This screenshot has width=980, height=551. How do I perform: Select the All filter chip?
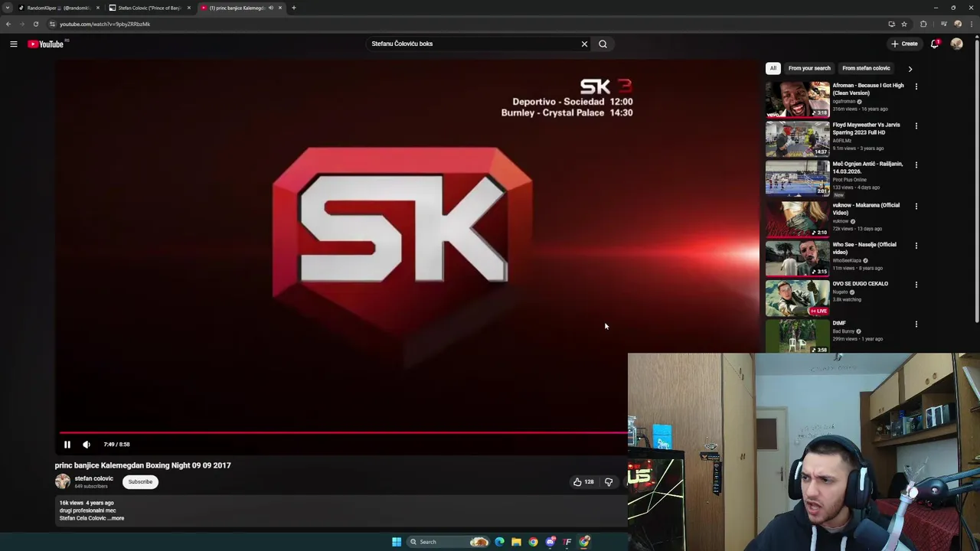point(773,68)
